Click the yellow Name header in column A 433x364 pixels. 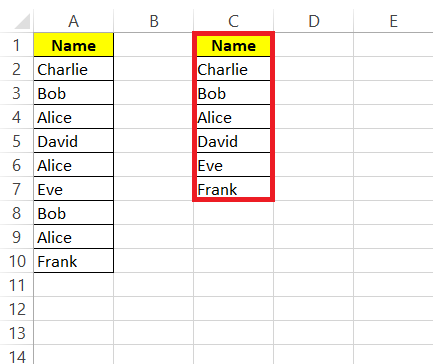pyautogui.click(x=74, y=45)
